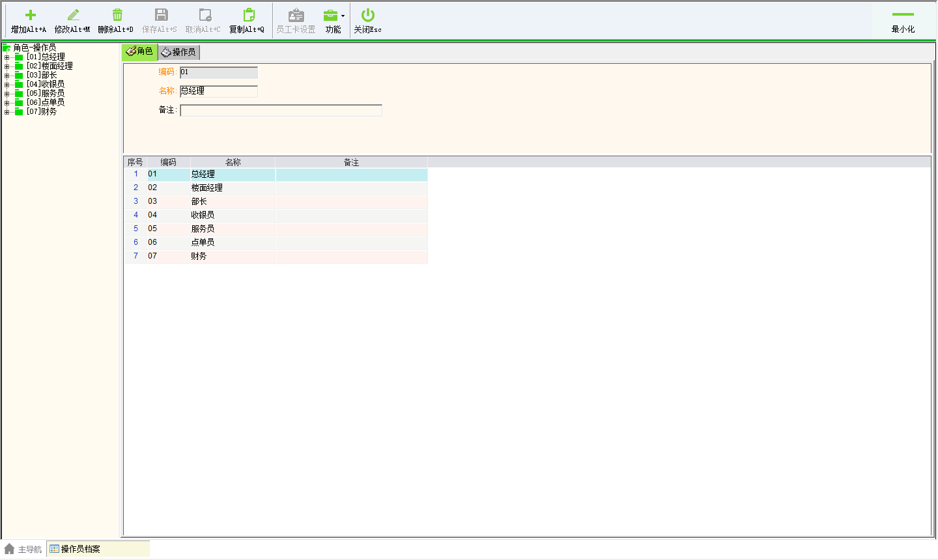Expand the [05]服务员 tree node
938x560 pixels.
tap(7, 94)
